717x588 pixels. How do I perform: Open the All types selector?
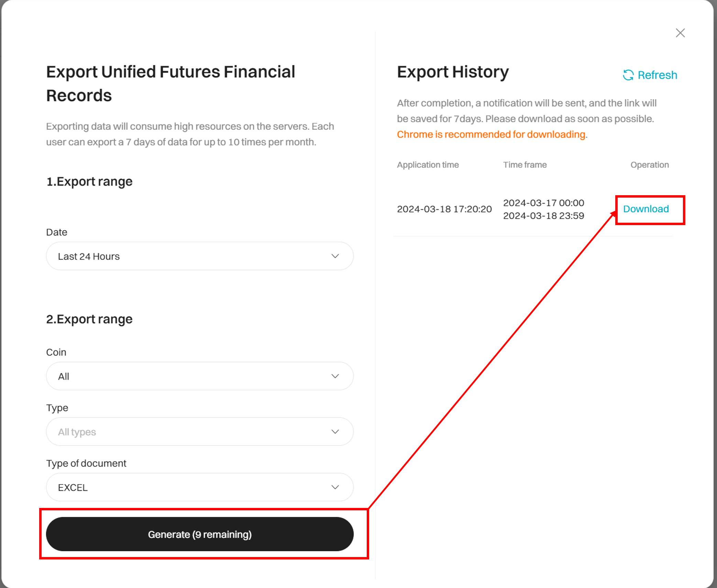(199, 432)
